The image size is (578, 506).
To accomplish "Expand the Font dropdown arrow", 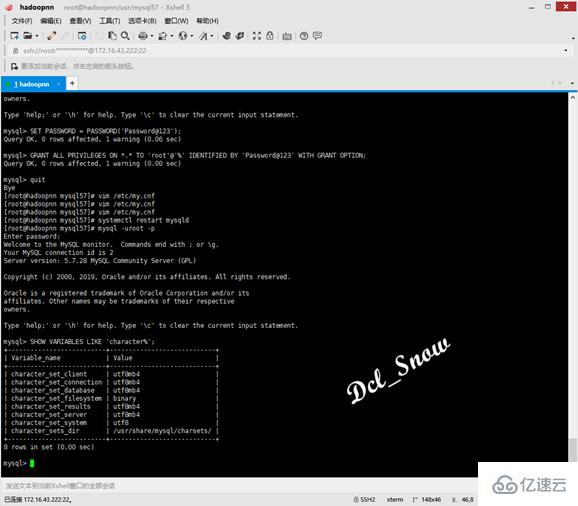I will point(212,36).
